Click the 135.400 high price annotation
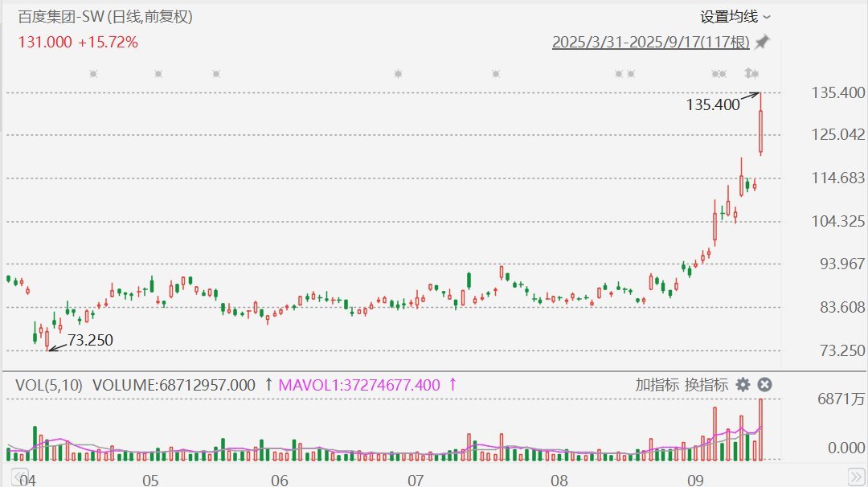The width and height of the screenshot is (868, 487). click(x=713, y=104)
